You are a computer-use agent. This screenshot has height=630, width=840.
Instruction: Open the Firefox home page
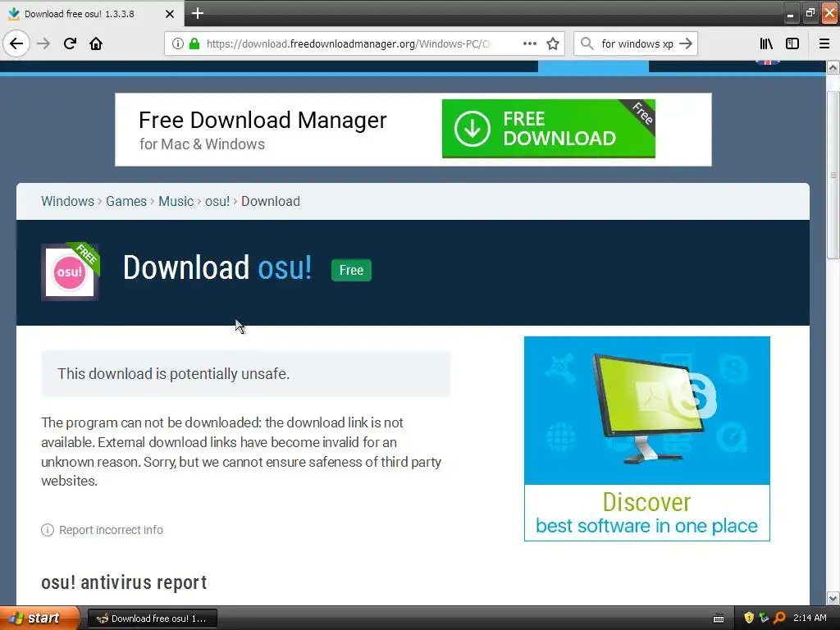point(96,43)
